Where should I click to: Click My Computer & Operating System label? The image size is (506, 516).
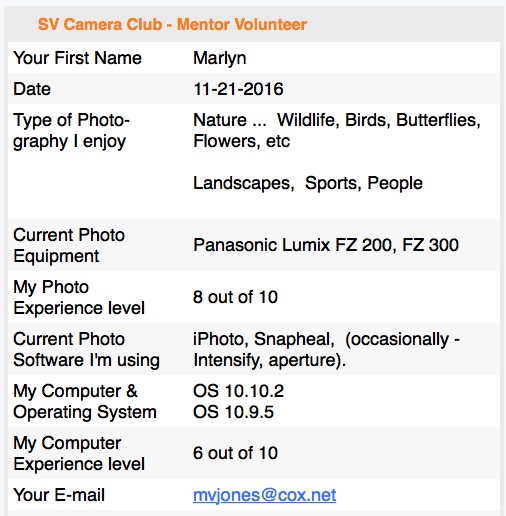85,401
